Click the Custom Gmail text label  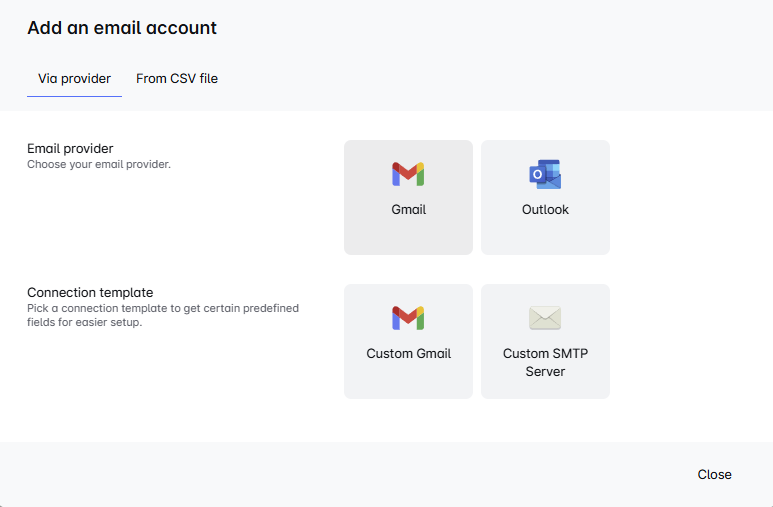pos(409,354)
